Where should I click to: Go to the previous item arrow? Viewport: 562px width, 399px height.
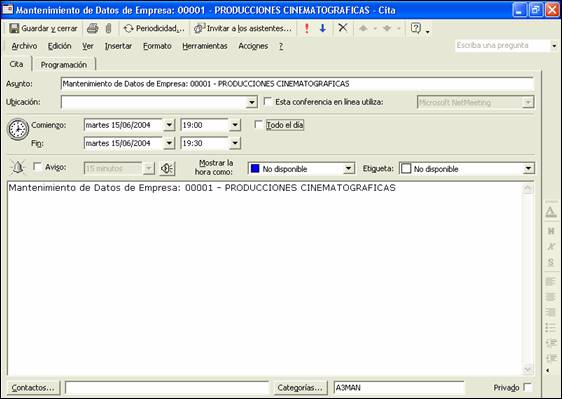(363, 28)
